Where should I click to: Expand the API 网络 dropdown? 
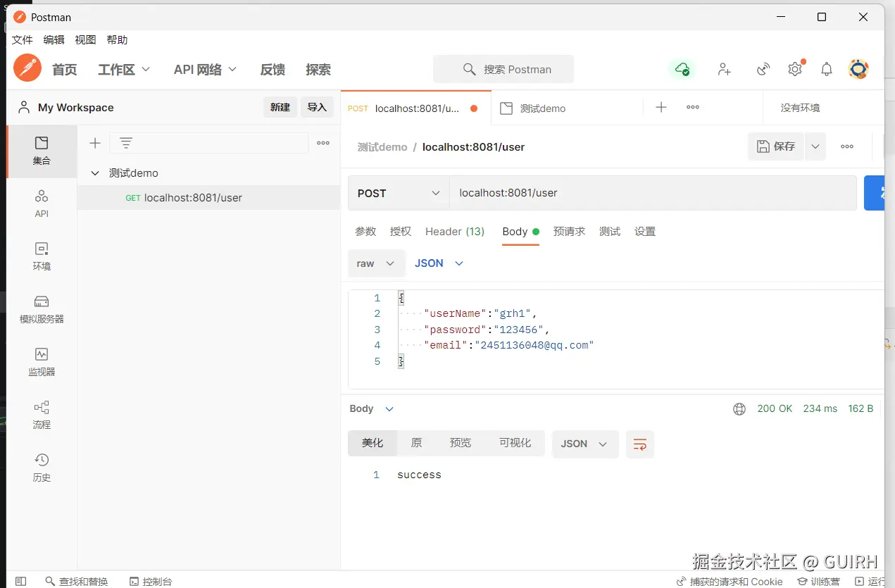click(x=205, y=69)
